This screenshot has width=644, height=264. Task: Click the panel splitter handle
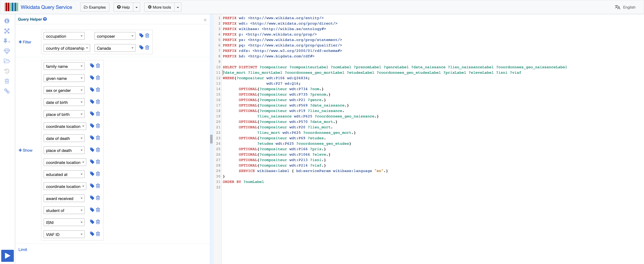point(211,139)
